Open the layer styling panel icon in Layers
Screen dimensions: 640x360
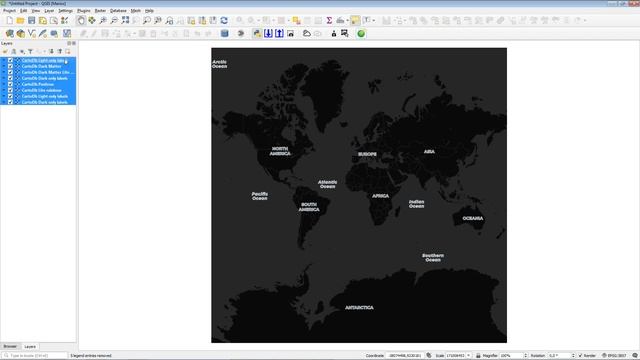tap(5, 51)
